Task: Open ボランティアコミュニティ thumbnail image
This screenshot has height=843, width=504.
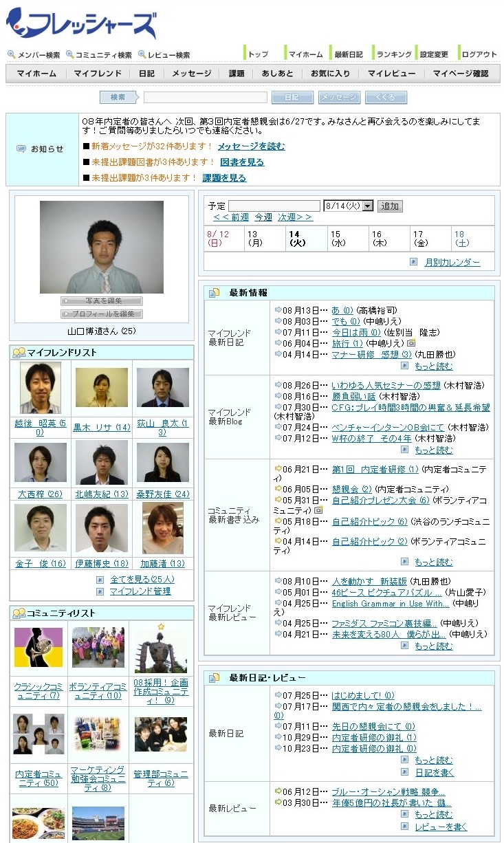Action: click(x=98, y=647)
